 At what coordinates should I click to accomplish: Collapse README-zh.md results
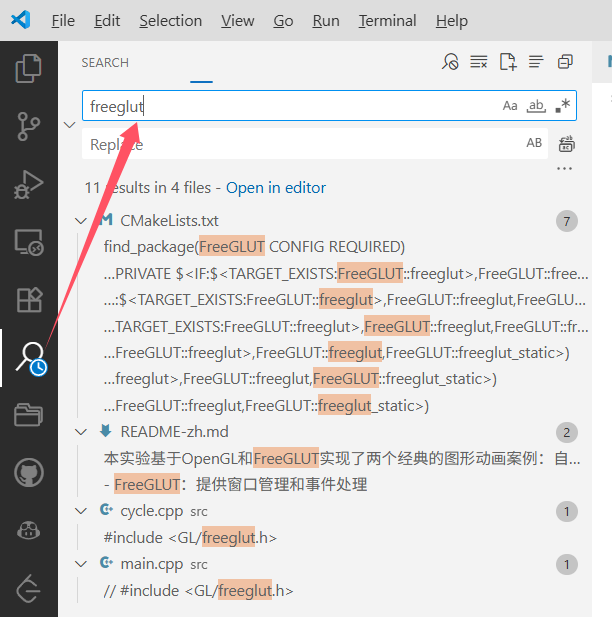81,432
